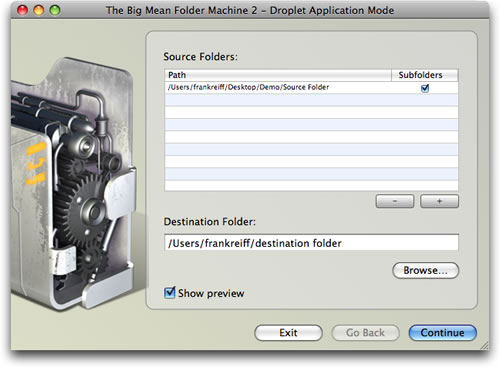The height and width of the screenshot is (368, 500).
Task: Click the Subfolders column header
Action: pyautogui.click(x=425, y=75)
